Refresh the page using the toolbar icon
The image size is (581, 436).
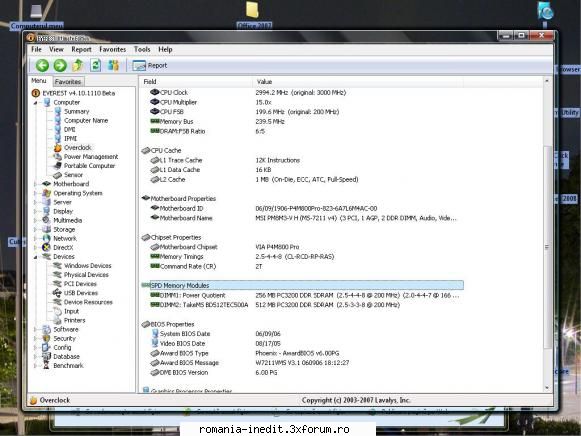point(96,65)
